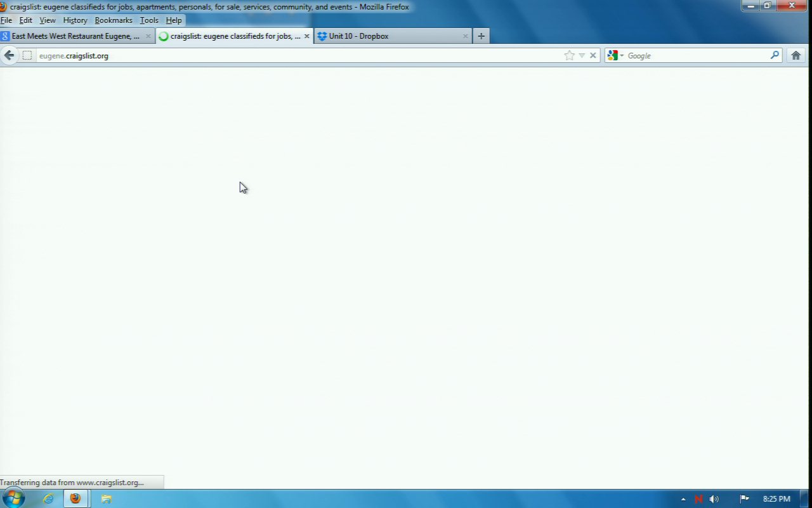This screenshot has width=812, height=508.
Task: Open Windows Explorer from the taskbar
Action: (106, 498)
